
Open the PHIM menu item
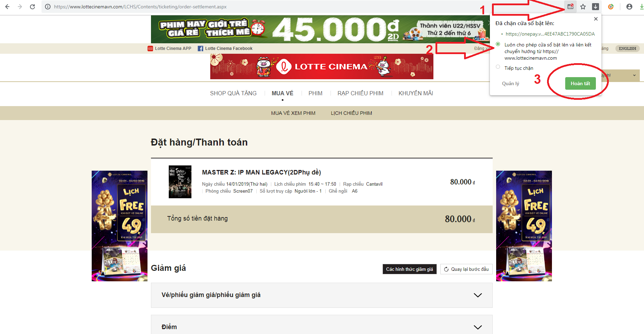click(x=315, y=93)
